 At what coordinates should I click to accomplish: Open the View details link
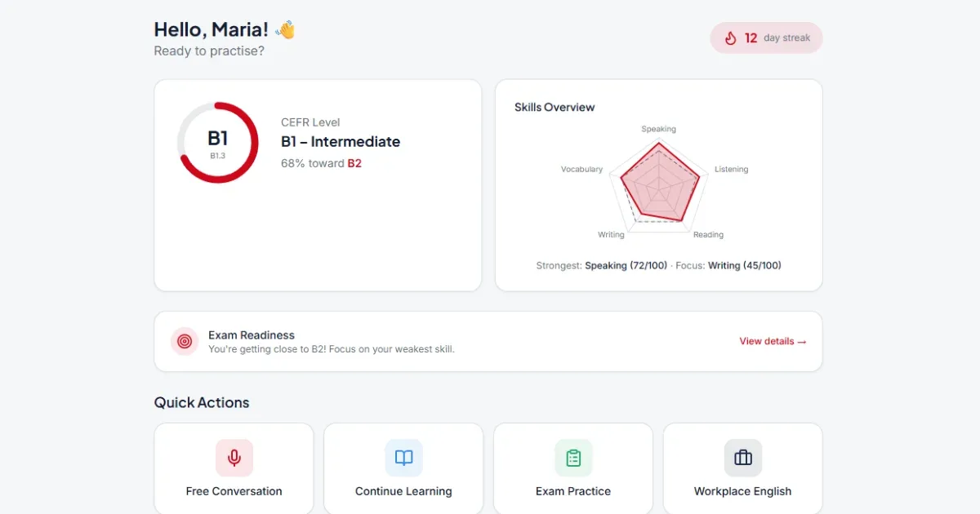tap(773, 341)
